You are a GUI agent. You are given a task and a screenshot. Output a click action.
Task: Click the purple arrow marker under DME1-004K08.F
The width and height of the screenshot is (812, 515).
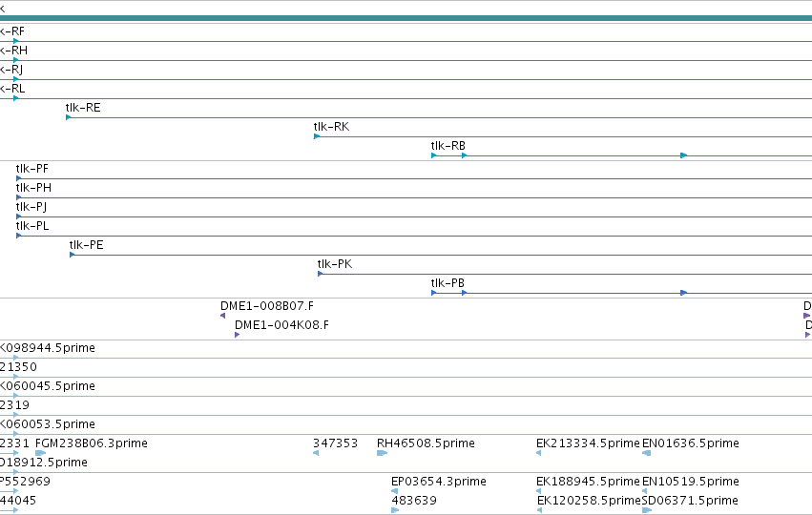(238, 335)
